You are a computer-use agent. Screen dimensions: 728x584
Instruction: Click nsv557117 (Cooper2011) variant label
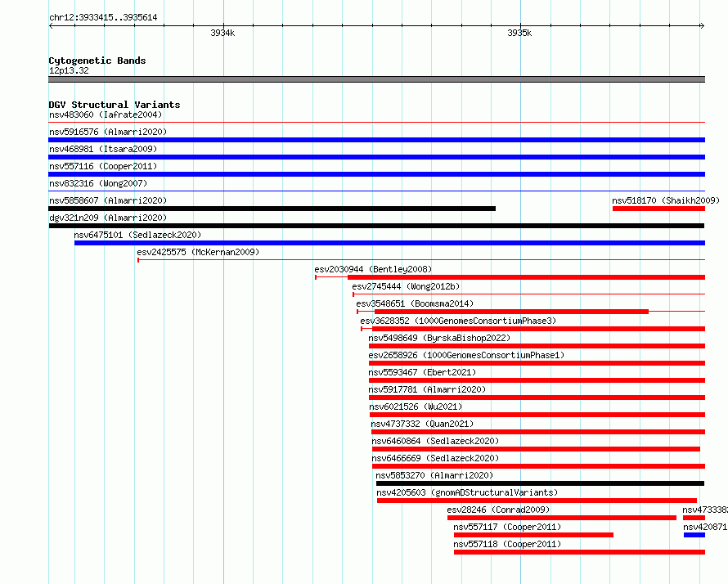[x=507, y=527]
